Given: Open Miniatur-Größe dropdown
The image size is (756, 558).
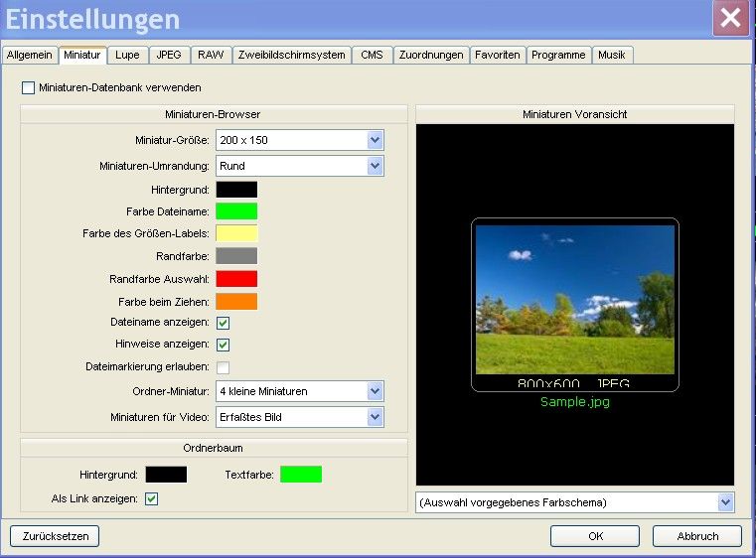Looking at the screenshot, I should coord(374,140).
